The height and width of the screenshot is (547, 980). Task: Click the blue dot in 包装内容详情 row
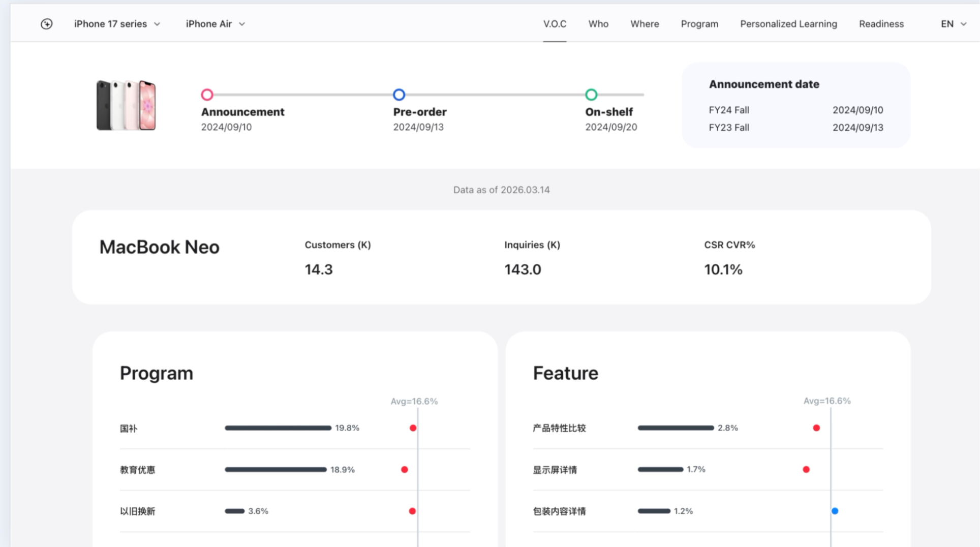click(x=835, y=511)
